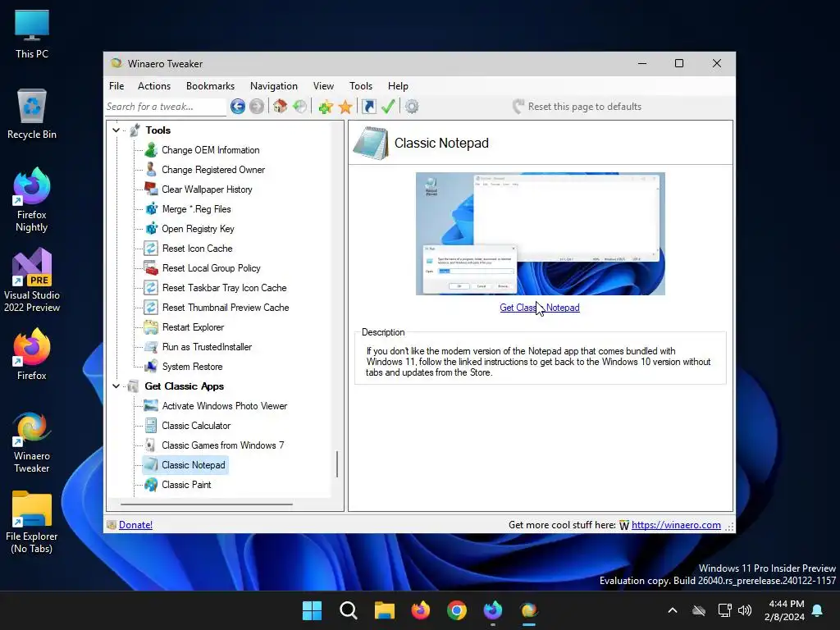Click the Reset Local Group Policy icon
Viewport: 840px width, 630px height.
[151, 268]
